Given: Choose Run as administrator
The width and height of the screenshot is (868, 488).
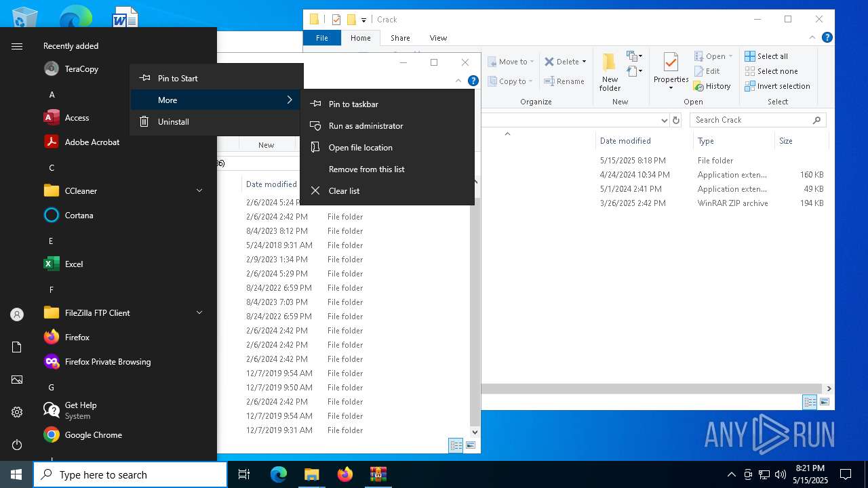Looking at the screenshot, I should (x=387, y=126).
